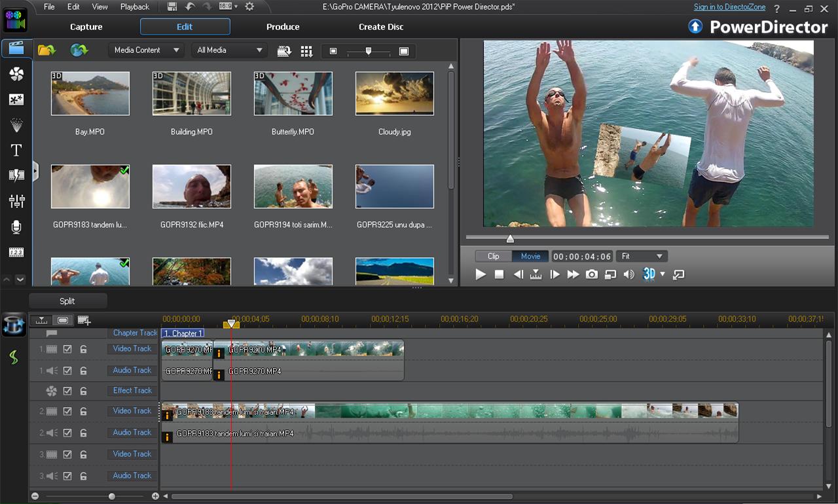838x504 pixels.
Task: Toggle checkbox for Audio Track 2
Action: pos(67,433)
